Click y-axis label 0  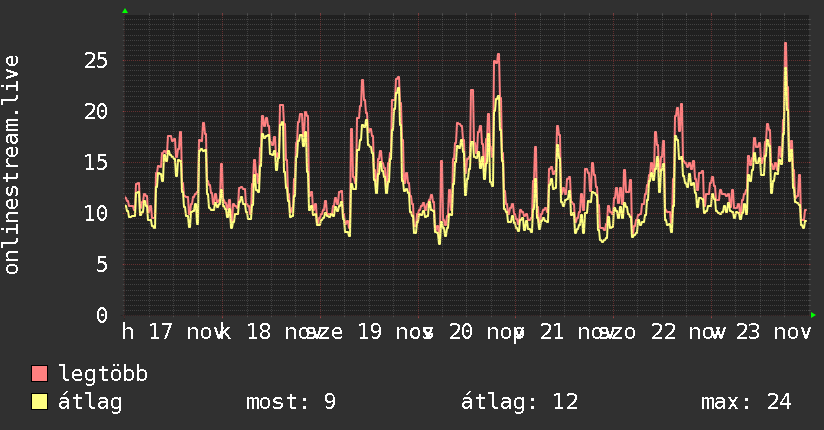pyautogui.click(x=102, y=315)
